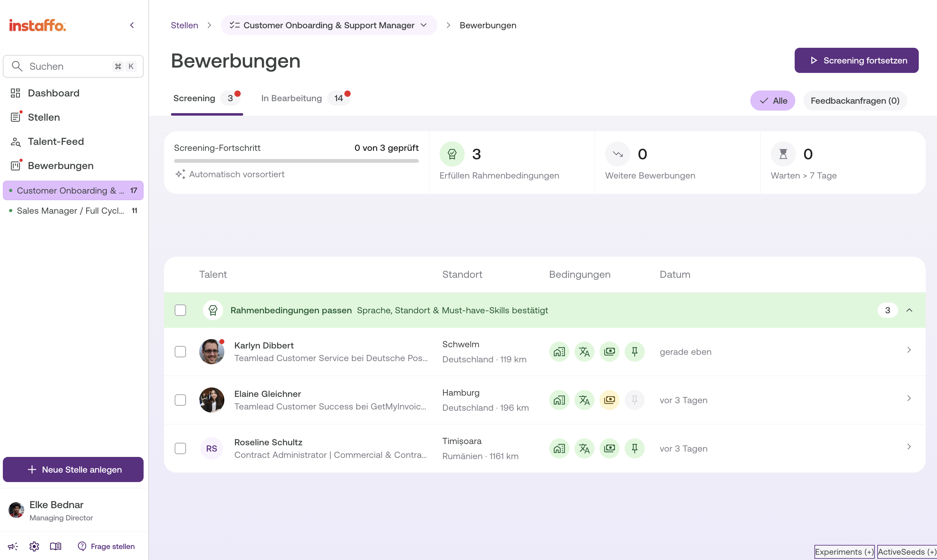Click pin skills icon for Karlyn Dibbert
Image resolution: width=937 pixels, height=560 pixels.
(x=635, y=352)
